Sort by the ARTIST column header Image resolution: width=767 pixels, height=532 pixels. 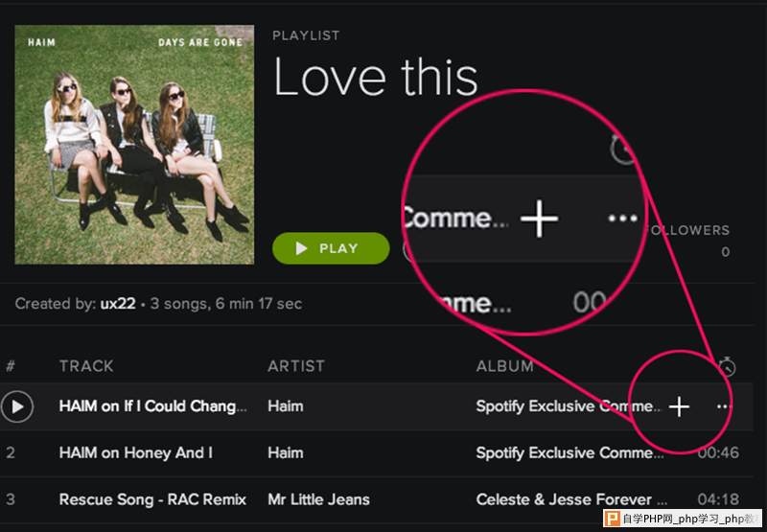pos(296,366)
